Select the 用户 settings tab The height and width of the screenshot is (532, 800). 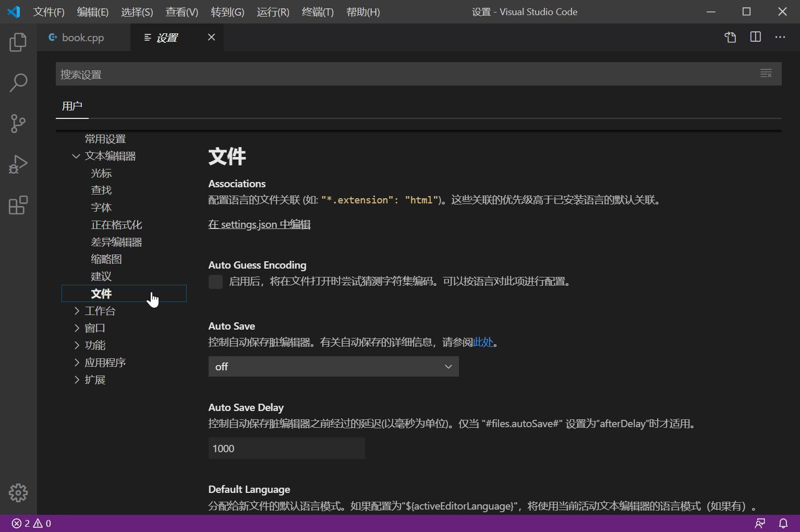click(72, 106)
